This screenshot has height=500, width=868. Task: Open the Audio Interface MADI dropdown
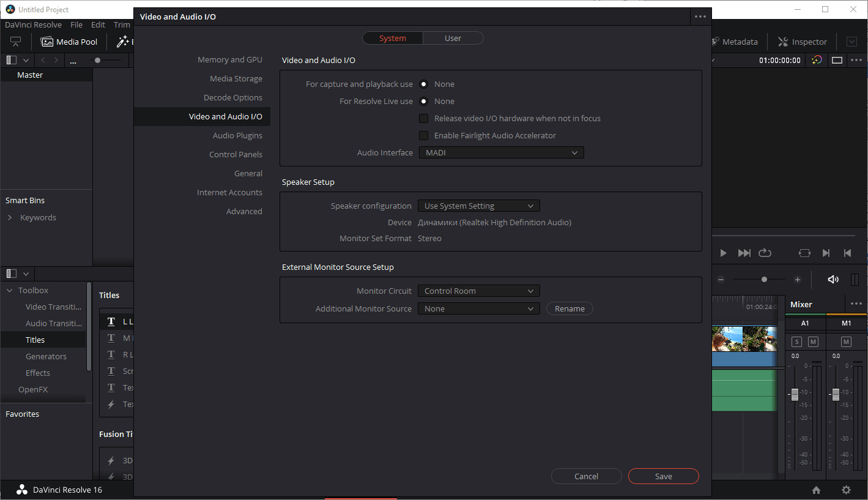coord(501,152)
